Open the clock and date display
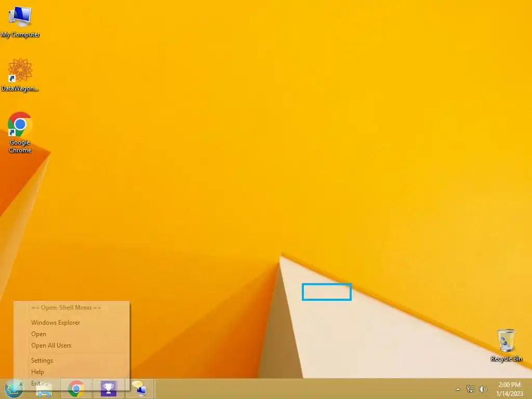 coord(509,389)
